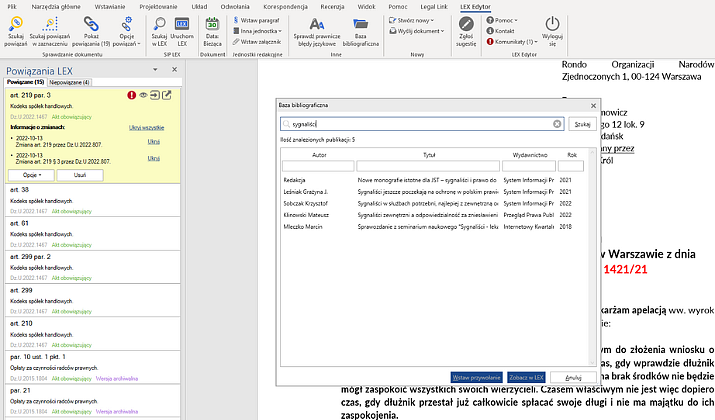Open art. 219 par. 3 in external window icon
This screenshot has height=420, width=715.
(167, 95)
